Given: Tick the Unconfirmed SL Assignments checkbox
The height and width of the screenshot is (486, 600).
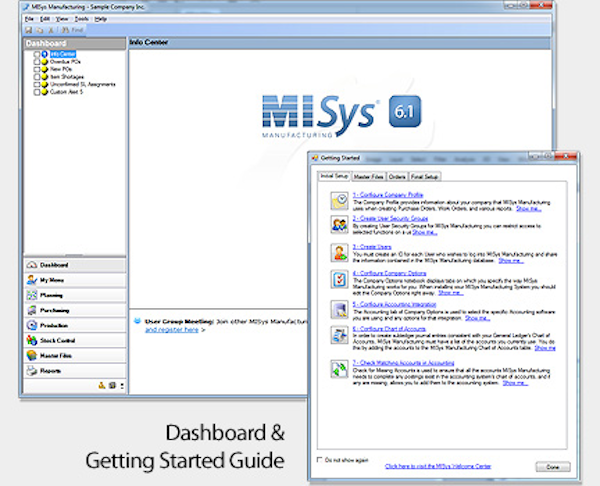Looking at the screenshot, I should click(37, 85).
